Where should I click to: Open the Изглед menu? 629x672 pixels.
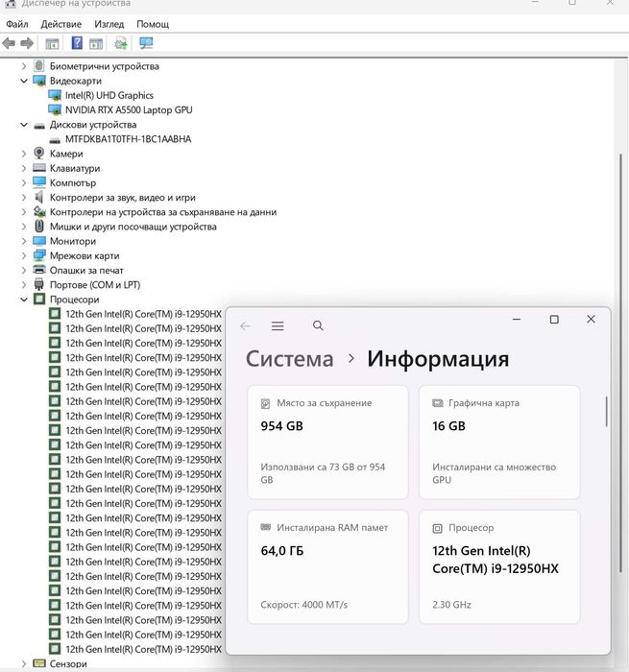point(109,24)
